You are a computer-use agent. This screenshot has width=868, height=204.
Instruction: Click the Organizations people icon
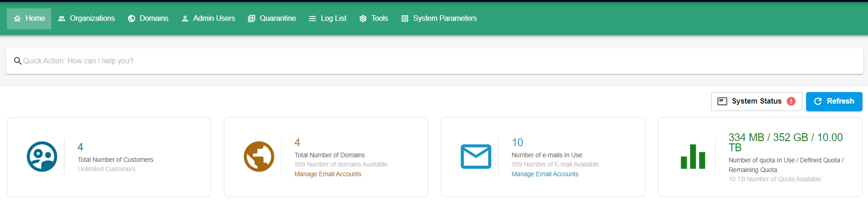tap(61, 19)
